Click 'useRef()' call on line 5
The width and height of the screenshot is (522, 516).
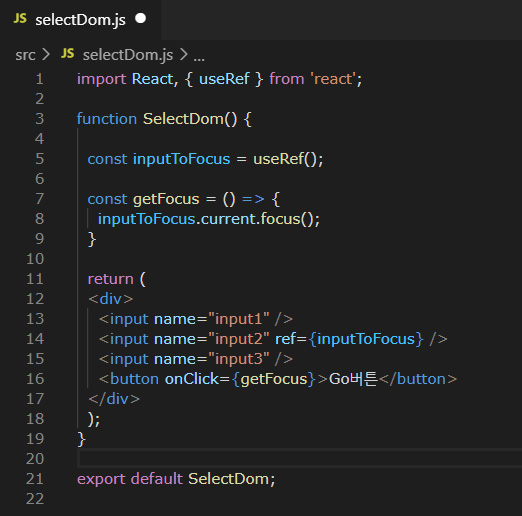[285, 159]
